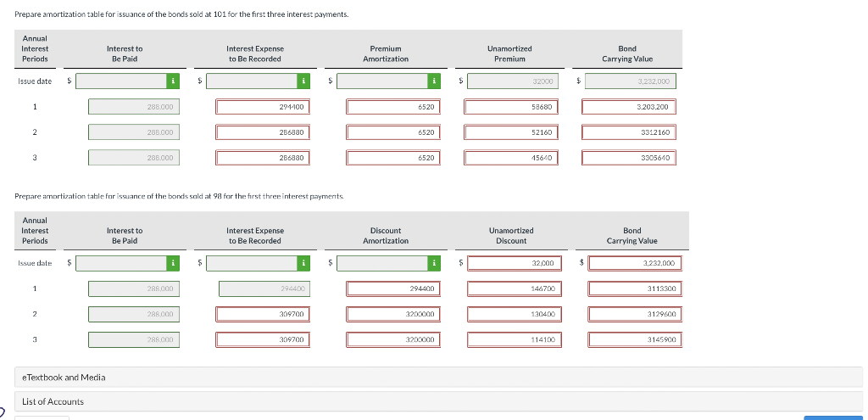This screenshot has height=420, width=868.
Task: Click info icon in premium table Interest to Be Paid issue date
Action: point(173,81)
